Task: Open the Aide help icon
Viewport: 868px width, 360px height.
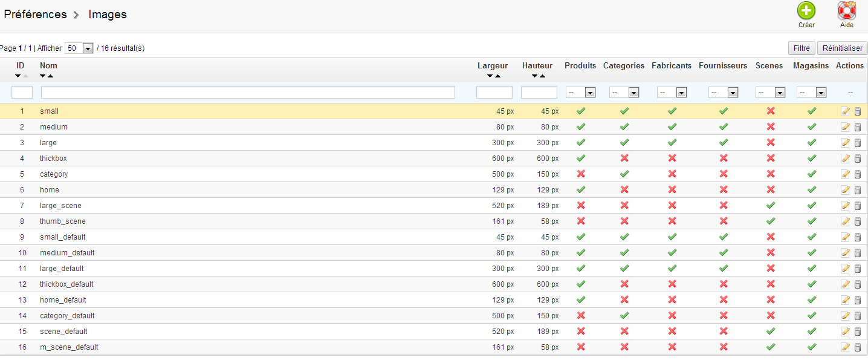Action: tap(847, 10)
